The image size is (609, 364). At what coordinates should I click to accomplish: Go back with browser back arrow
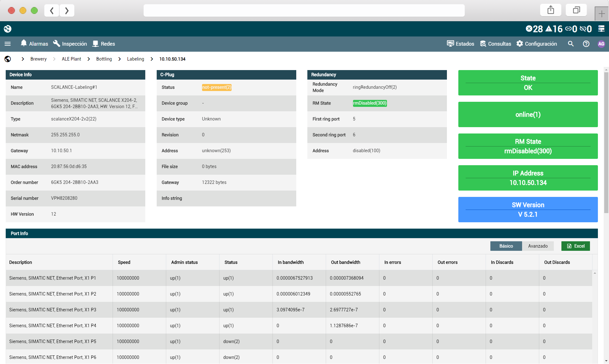tap(52, 10)
